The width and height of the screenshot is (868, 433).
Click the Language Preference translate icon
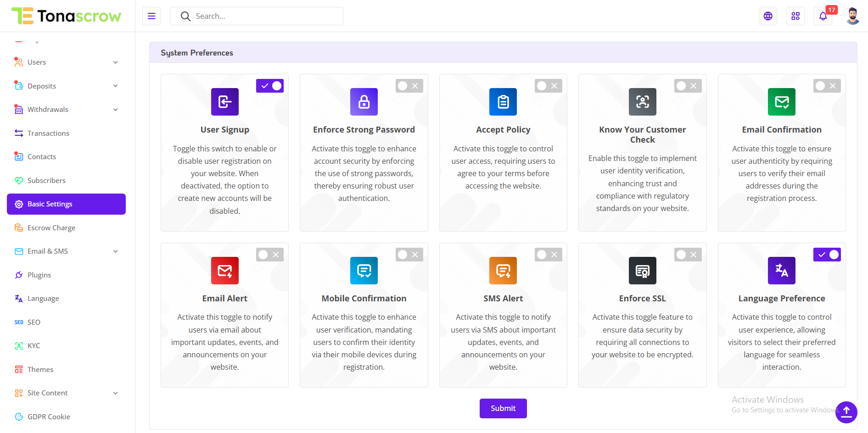(x=781, y=271)
